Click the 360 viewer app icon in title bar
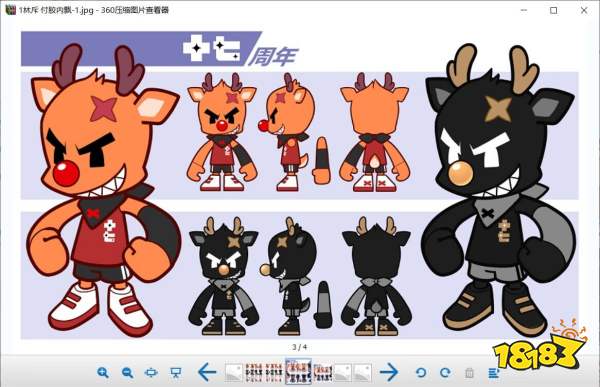The image size is (600, 387). pyautogui.click(x=11, y=10)
